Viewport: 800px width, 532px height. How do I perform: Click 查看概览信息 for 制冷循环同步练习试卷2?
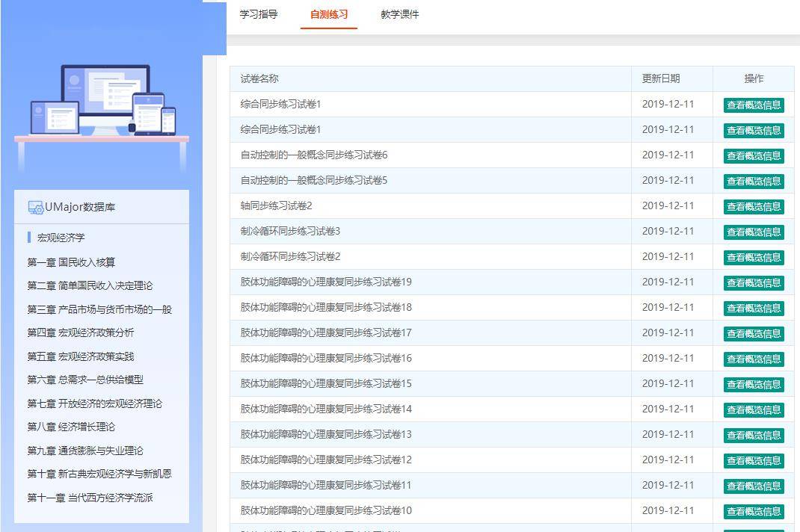(754, 258)
